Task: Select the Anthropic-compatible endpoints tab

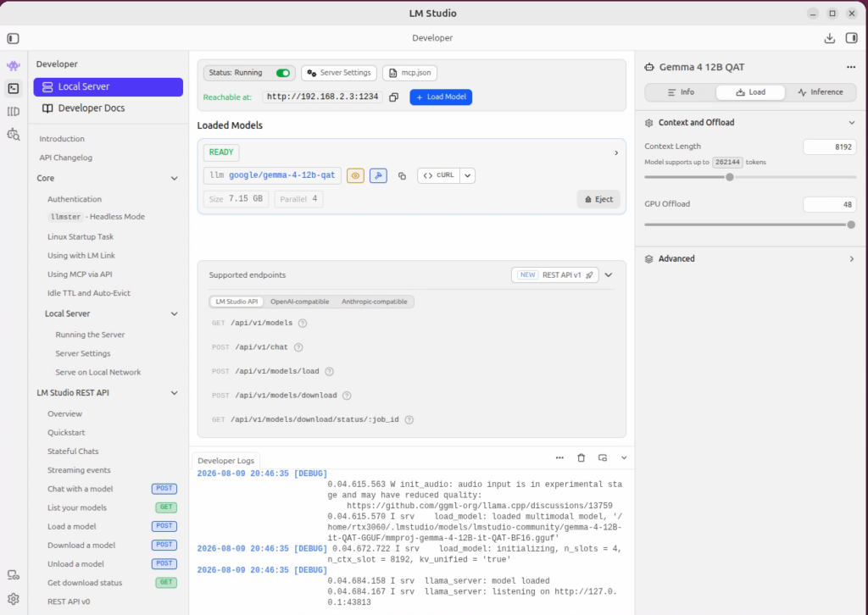Action: point(374,302)
